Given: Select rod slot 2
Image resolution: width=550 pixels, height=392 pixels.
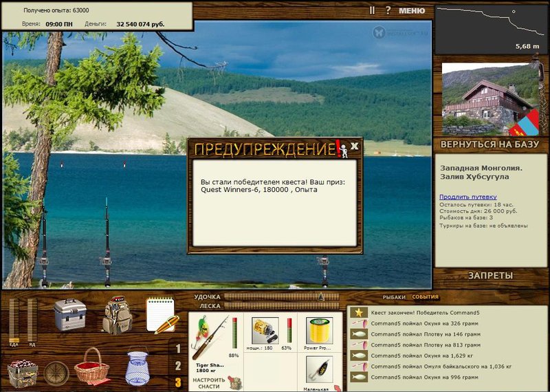Looking at the screenshot, I should pos(178,366).
